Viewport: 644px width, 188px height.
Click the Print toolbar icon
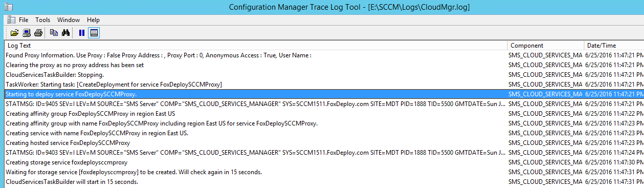[38, 33]
